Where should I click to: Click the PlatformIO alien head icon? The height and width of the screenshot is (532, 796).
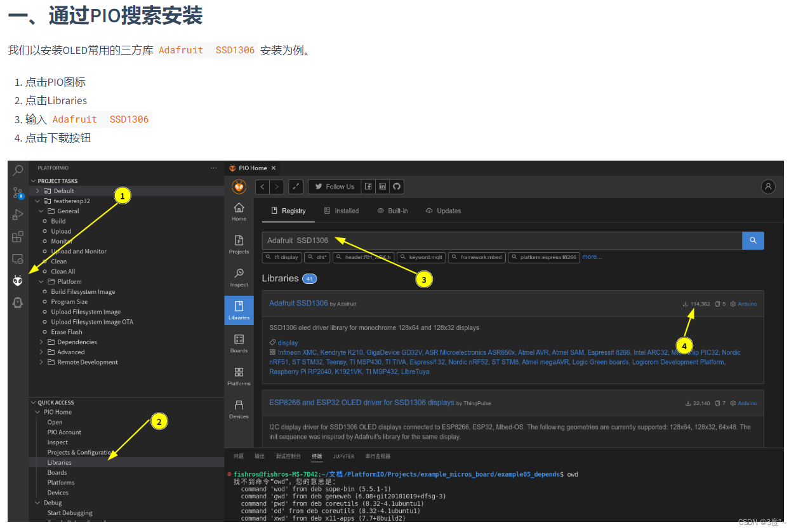(18, 281)
